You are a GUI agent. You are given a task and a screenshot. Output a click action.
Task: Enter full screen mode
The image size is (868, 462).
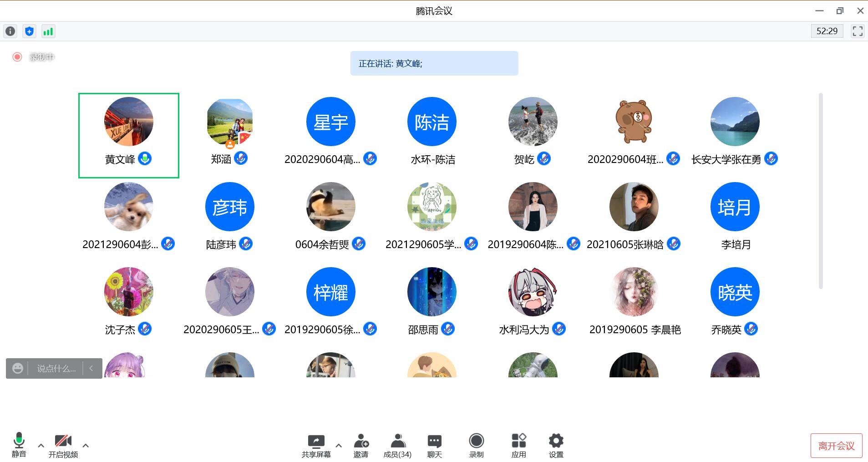[x=858, y=31]
